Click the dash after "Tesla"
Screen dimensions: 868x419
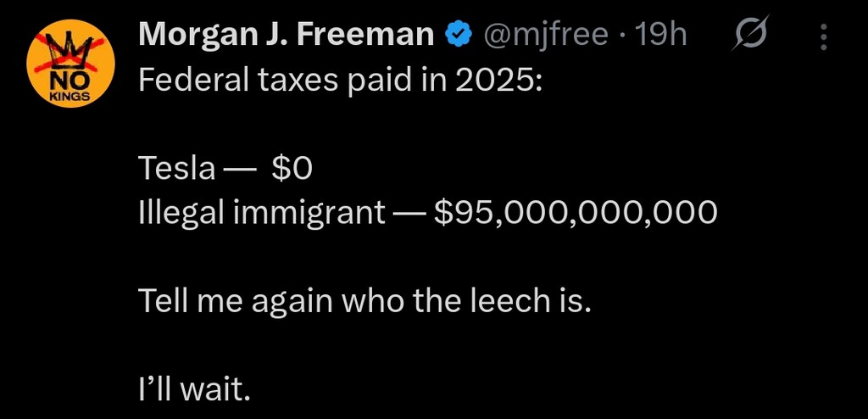[x=237, y=170]
